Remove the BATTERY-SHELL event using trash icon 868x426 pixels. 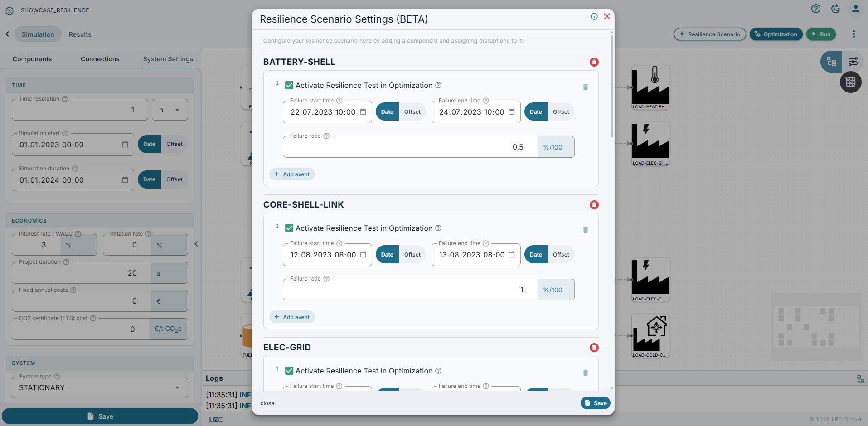click(x=585, y=87)
